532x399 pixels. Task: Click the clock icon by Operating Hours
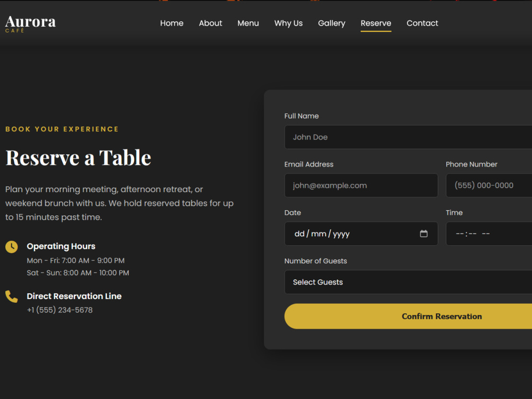coord(12,247)
